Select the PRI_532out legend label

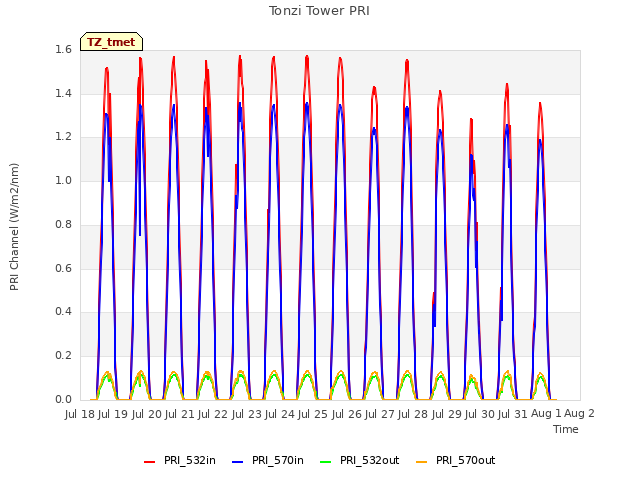click(x=370, y=461)
